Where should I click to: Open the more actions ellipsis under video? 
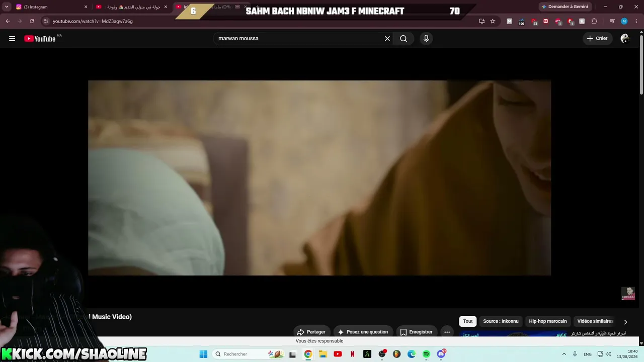(x=447, y=332)
